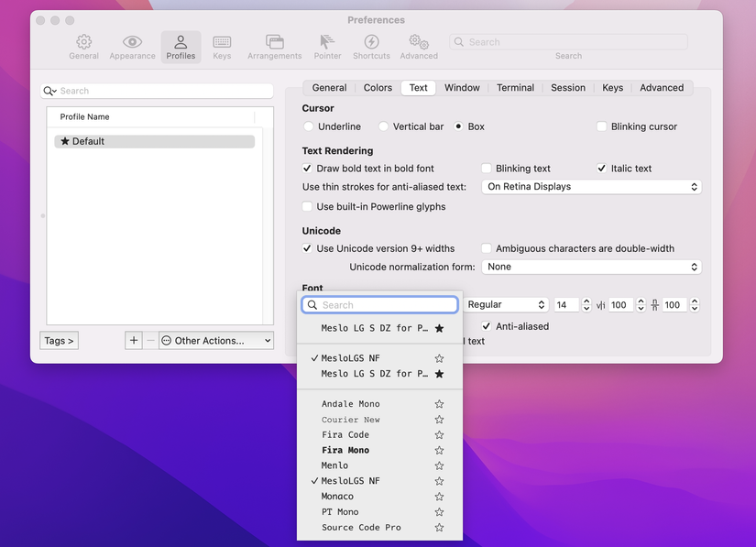Open the thin strokes On Retina Displays dropdown

click(592, 187)
